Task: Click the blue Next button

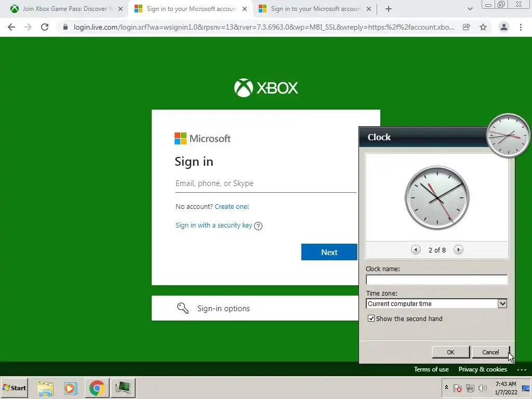Action: (329, 252)
